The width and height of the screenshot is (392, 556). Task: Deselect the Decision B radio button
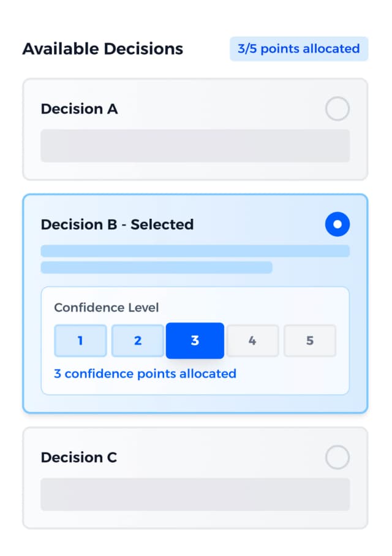(337, 224)
